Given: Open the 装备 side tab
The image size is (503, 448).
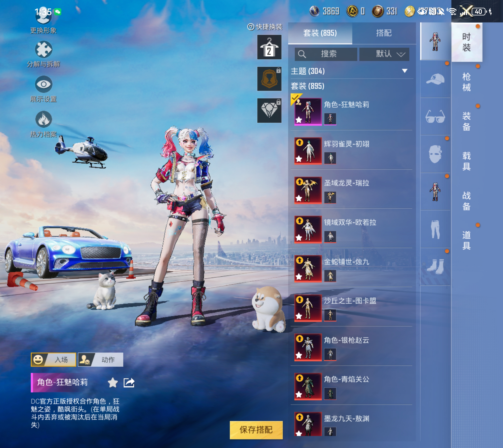Looking at the screenshot, I should pyautogui.click(x=467, y=122).
